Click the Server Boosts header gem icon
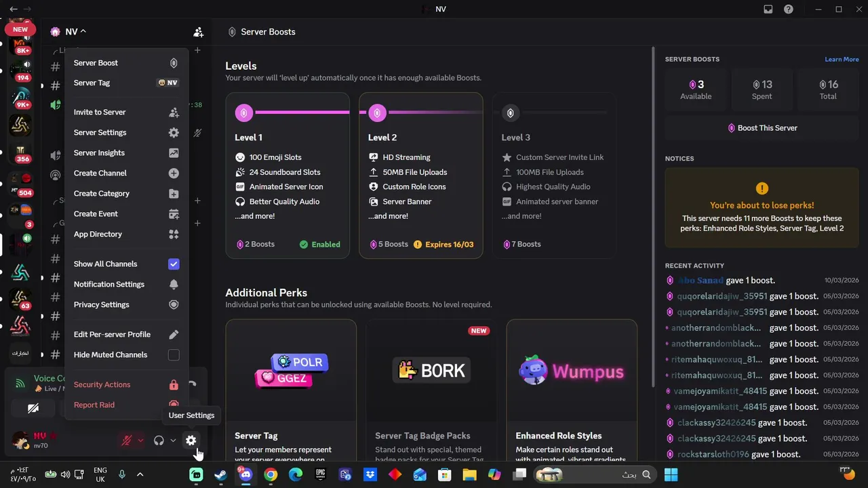 (232, 32)
